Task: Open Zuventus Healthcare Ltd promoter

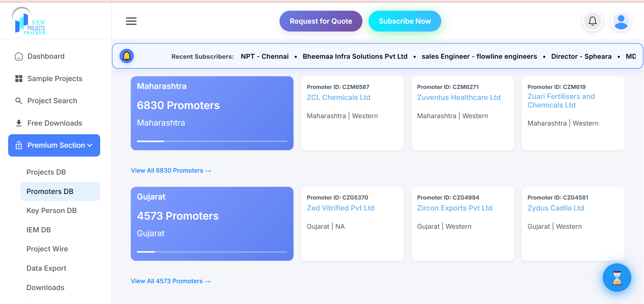Action: (459, 97)
